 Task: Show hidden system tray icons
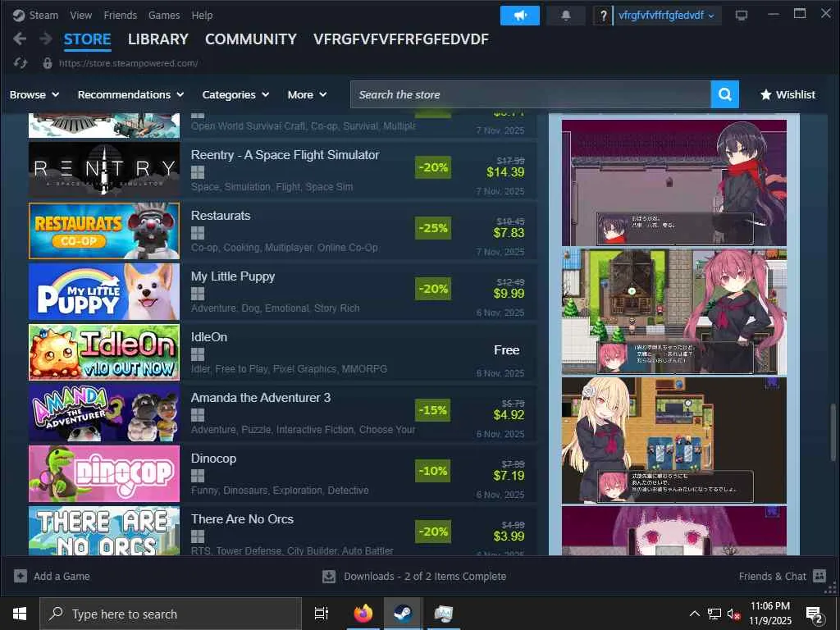[x=694, y=614]
